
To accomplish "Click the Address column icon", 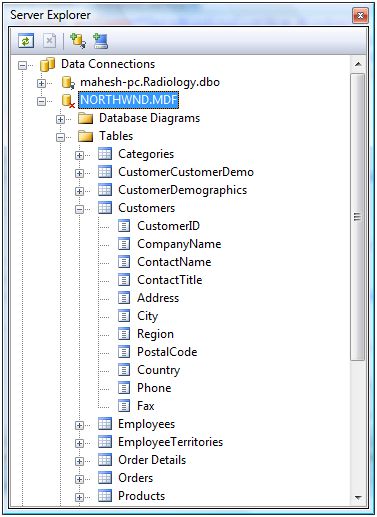I will coord(124,298).
